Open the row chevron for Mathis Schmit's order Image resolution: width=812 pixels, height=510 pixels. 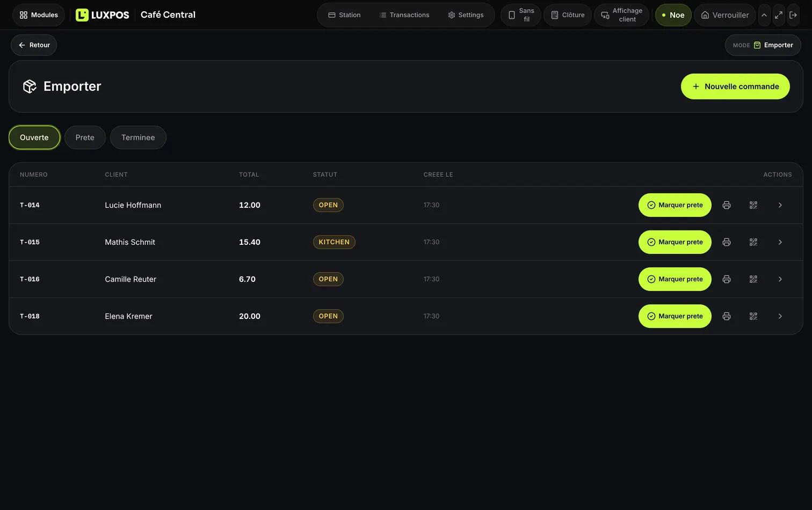(x=780, y=242)
